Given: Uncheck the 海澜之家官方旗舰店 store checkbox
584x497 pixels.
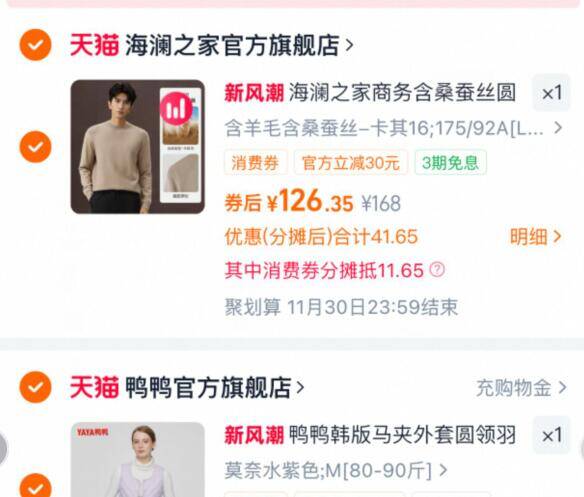Looking at the screenshot, I should 35,45.
